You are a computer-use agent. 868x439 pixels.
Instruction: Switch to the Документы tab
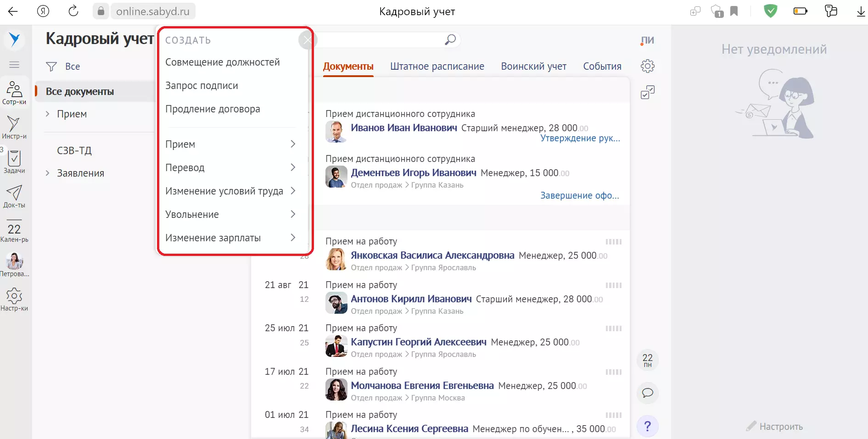click(x=348, y=67)
